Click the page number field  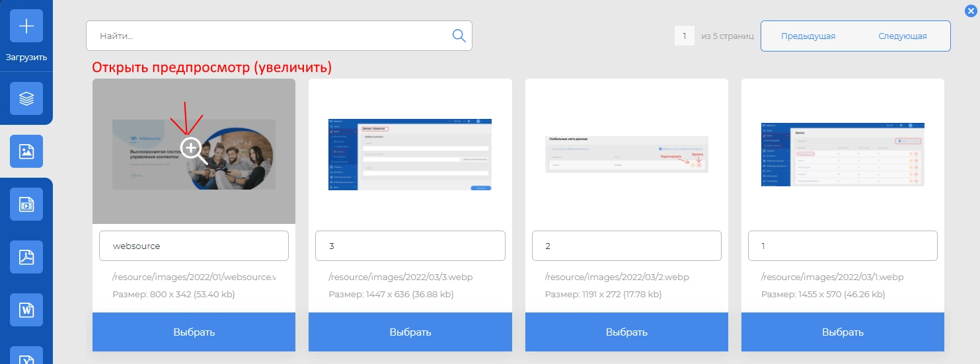coord(684,36)
